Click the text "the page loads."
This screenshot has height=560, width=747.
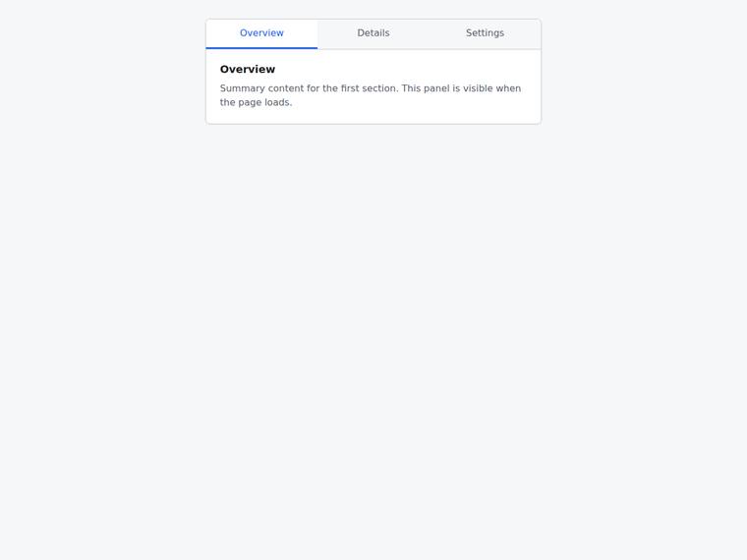(256, 102)
